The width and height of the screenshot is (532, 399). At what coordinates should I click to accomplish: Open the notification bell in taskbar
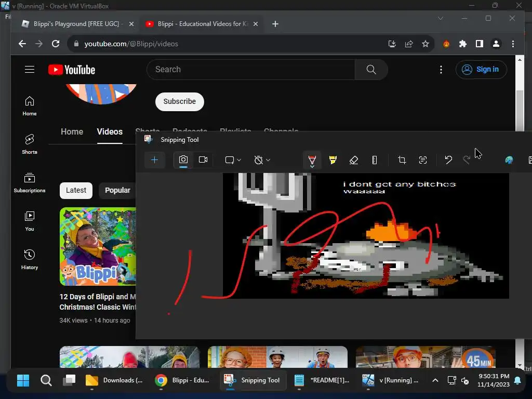point(517,380)
